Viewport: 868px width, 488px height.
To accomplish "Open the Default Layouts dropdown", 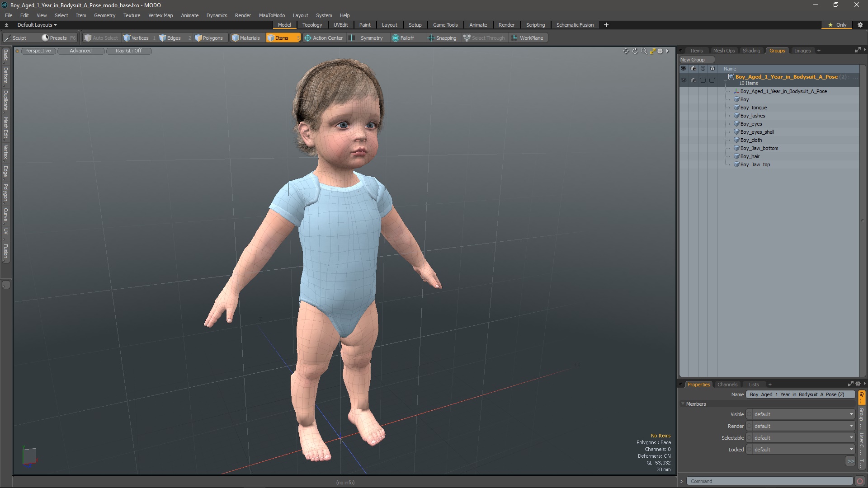I will tap(37, 25).
